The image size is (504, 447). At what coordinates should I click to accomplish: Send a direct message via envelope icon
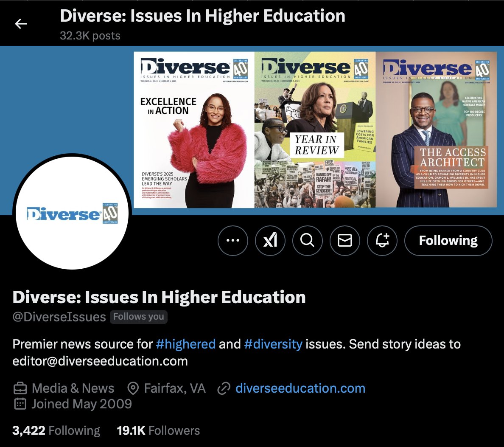click(345, 240)
